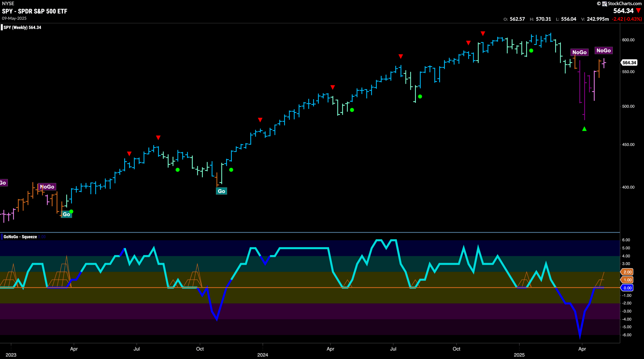The image size is (644, 359).
Task: Click the 550.00 price axis label
Action: tap(628, 72)
